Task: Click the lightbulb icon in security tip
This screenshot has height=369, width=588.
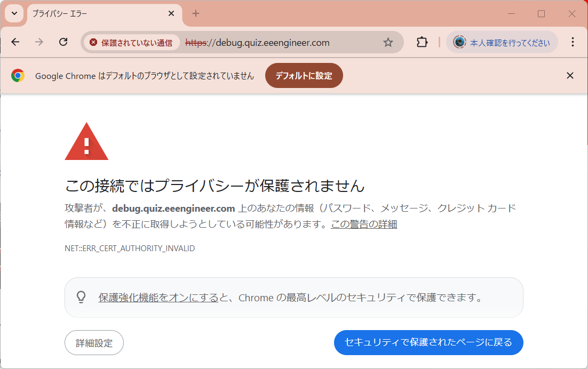Action: click(x=81, y=297)
